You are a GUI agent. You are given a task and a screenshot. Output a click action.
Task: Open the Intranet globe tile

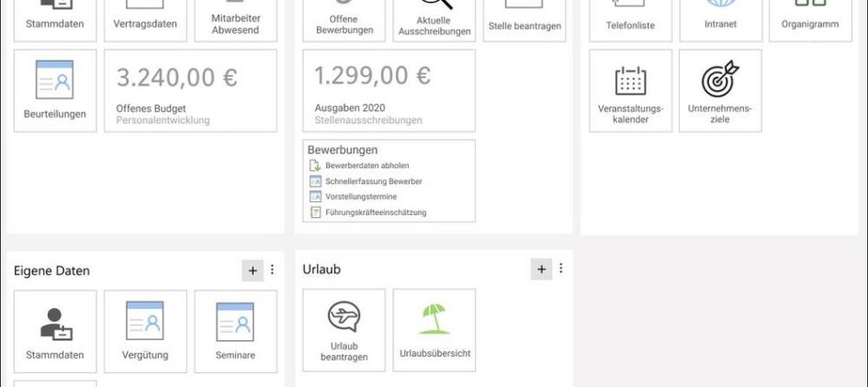720,20
